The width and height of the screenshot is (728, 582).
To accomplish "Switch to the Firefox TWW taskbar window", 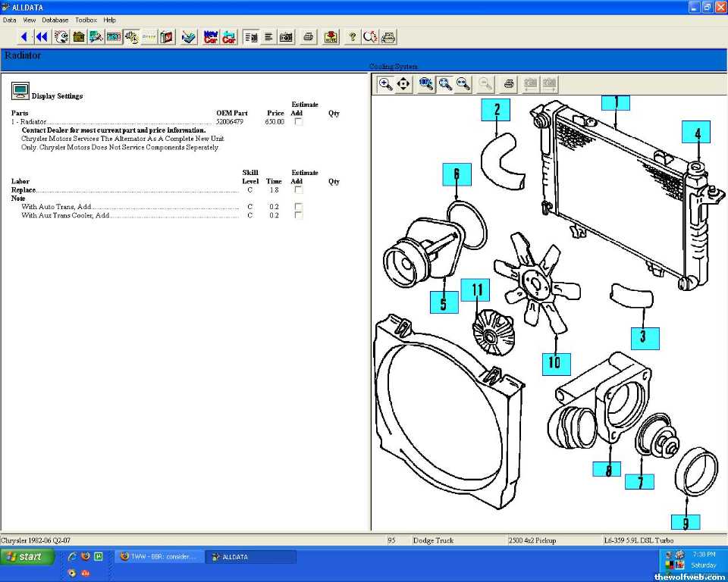I will 158,557.
